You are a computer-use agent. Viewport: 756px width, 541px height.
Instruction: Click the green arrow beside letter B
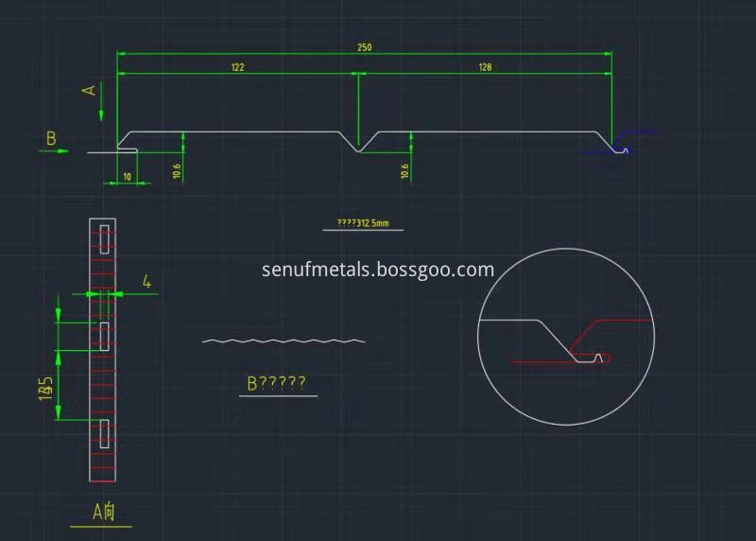[54, 151]
